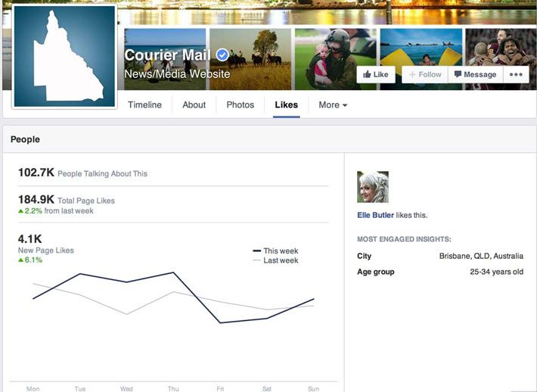Click the 6.1% new likes growth indicator
The width and height of the screenshot is (537, 392).
[30, 260]
